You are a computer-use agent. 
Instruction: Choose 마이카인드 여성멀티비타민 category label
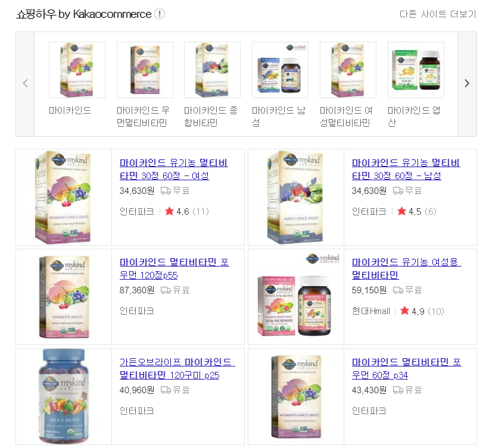tap(346, 117)
